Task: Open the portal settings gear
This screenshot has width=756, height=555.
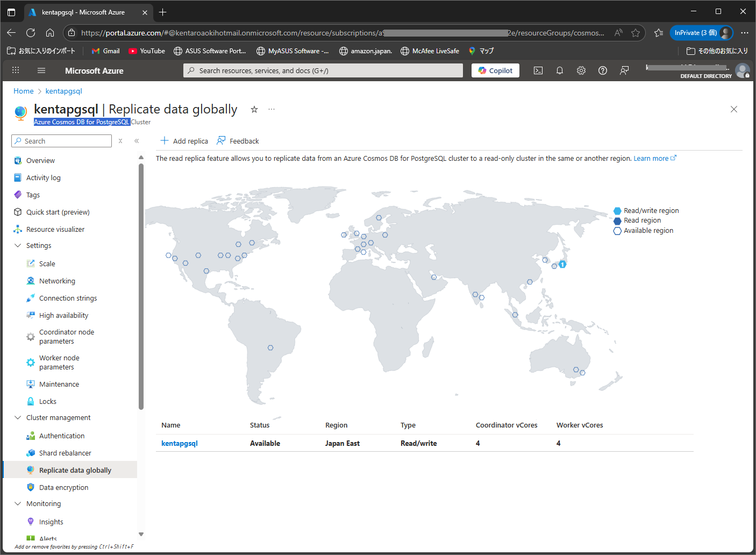Action: pyautogui.click(x=581, y=70)
